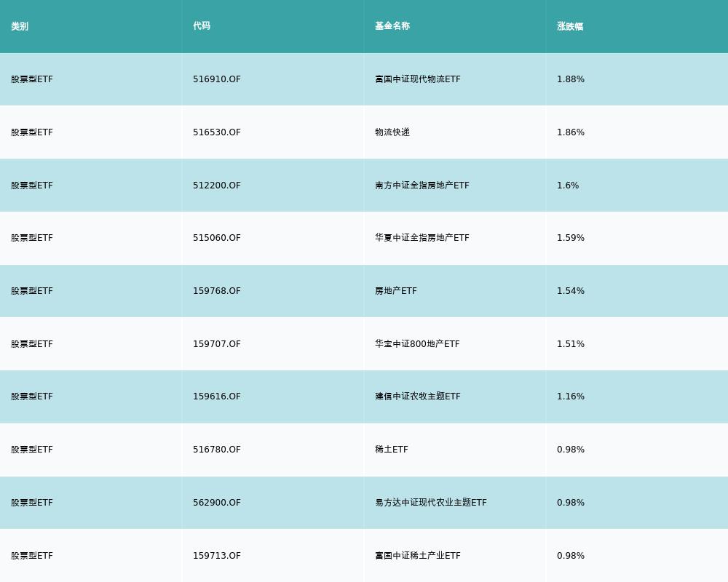728x582 pixels.
Task: Click fund name 物流快递
Action: pos(392,132)
